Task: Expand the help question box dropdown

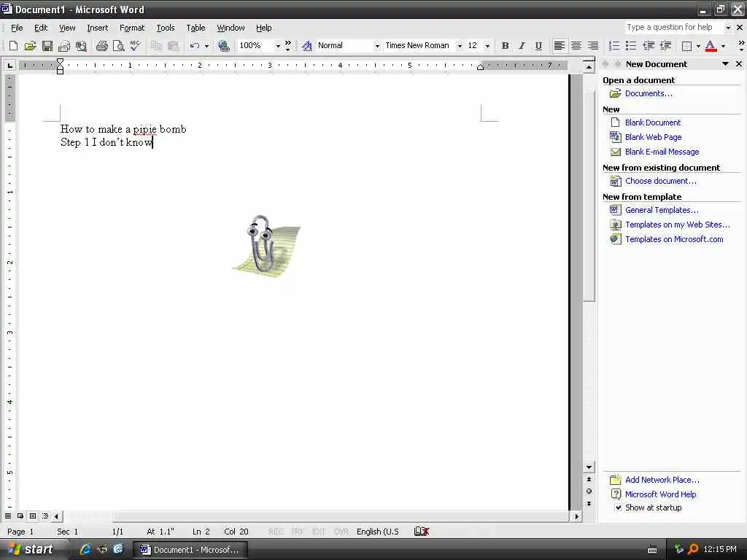Action: [728, 28]
